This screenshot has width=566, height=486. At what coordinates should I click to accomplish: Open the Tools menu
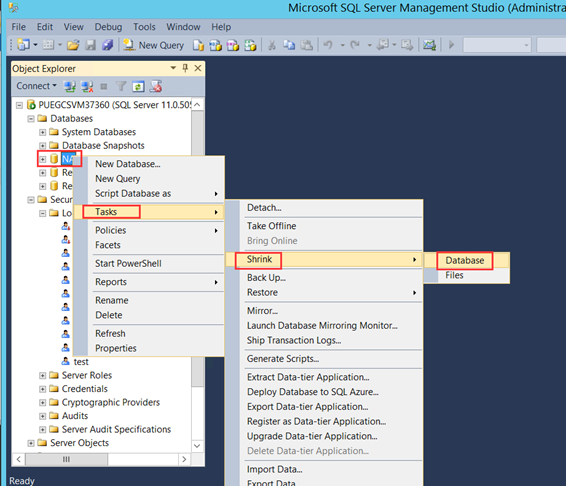coord(144,27)
